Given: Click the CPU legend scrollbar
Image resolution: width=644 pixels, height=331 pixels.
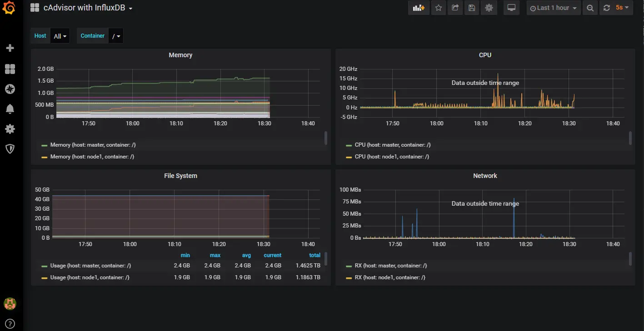Looking at the screenshot, I should (630, 138).
